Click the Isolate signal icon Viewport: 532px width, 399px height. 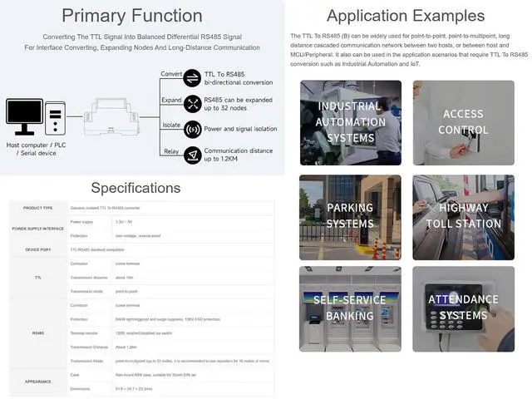(x=192, y=130)
